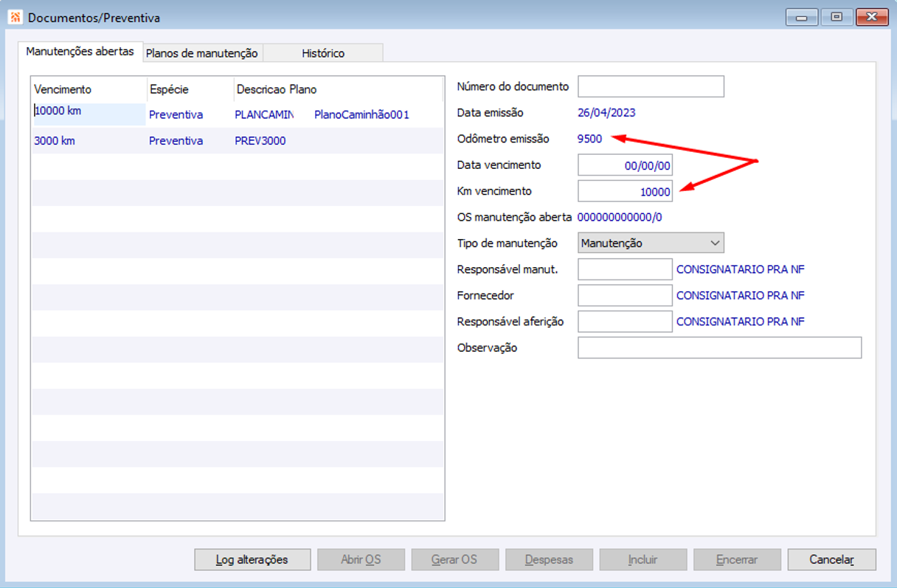Click the Data emissão value 26/04/2023
The image size is (897, 588).
(606, 113)
